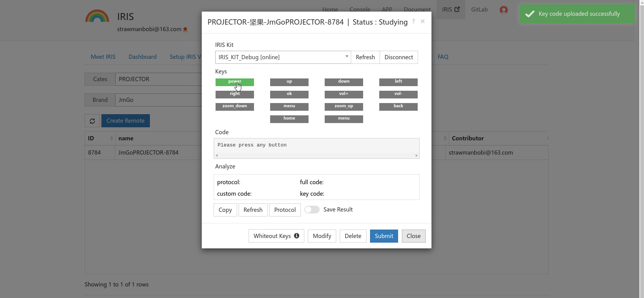Click the user avatar icon
The height and width of the screenshot is (298, 644).
503,10
